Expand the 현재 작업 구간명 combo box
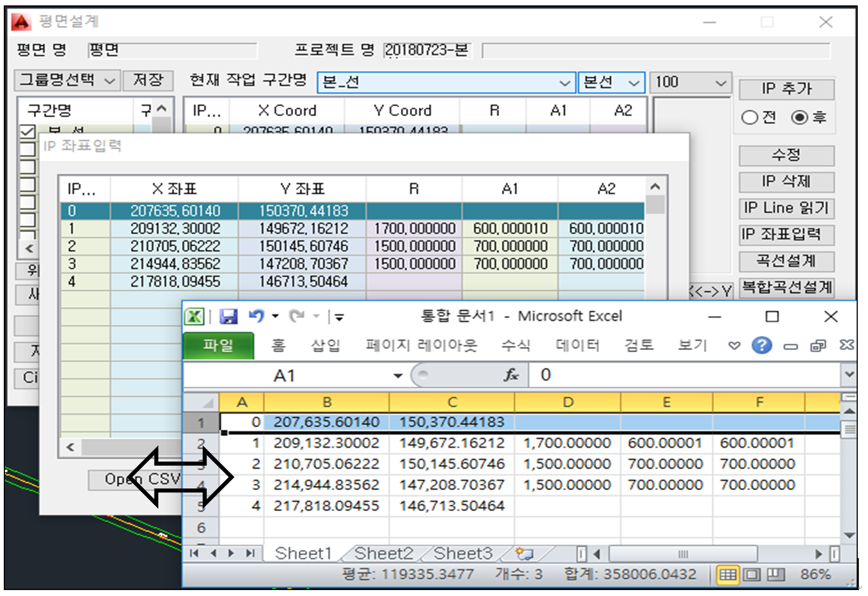This screenshot has width=868, height=596. pyautogui.click(x=564, y=83)
